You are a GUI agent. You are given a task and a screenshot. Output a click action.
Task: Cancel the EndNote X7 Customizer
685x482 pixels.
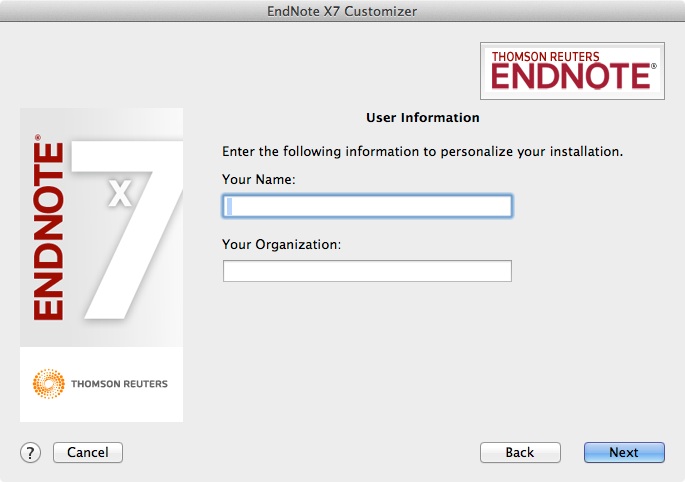point(88,452)
